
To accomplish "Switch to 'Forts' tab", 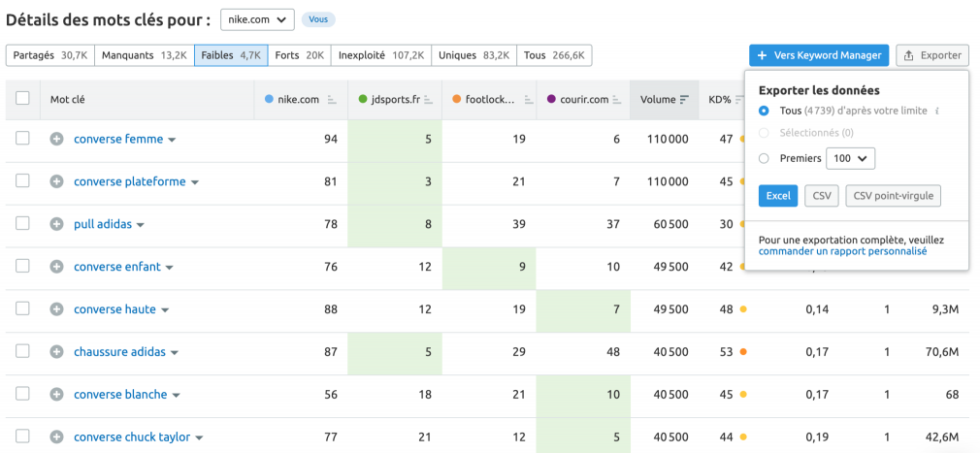I will point(300,55).
